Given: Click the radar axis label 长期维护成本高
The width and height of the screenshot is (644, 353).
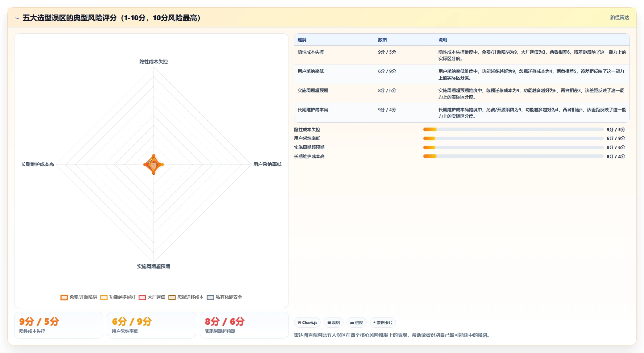Looking at the screenshot, I should [37, 165].
